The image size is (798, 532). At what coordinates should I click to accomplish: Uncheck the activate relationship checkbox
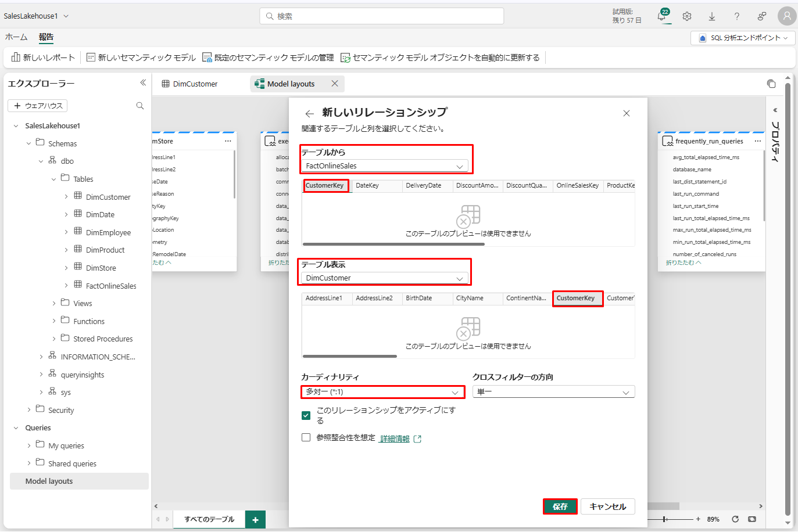pyautogui.click(x=306, y=415)
